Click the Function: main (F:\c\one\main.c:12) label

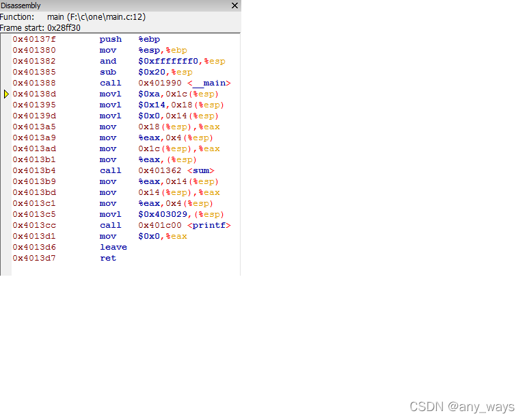(x=72, y=16)
